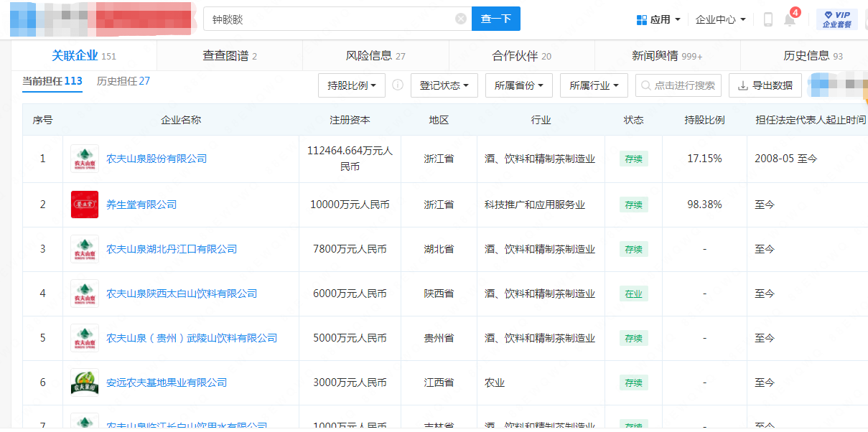The height and width of the screenshot is (432, 868).
Task: Click the 导出数据 export button
Action: [x=765, y=85]
